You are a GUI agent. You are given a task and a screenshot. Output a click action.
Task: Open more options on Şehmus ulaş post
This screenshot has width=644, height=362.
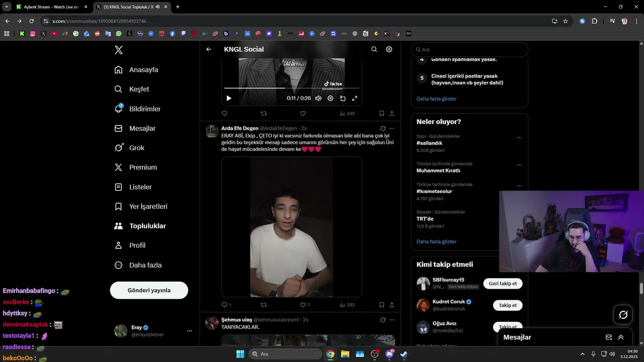click(x=392, y=320)
